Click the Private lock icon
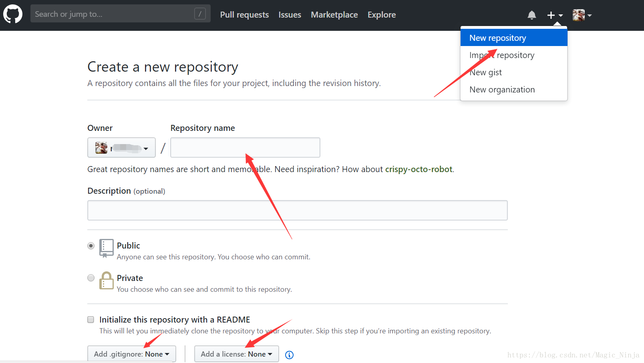This screenshot has height=363, width=644. pos(106,281)
